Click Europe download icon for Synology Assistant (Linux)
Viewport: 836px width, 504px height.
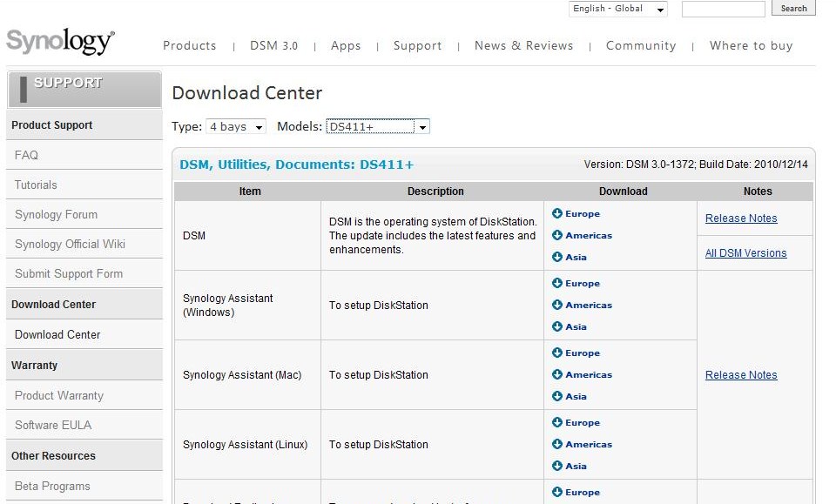pyautogui.click(x=557, y=422)
